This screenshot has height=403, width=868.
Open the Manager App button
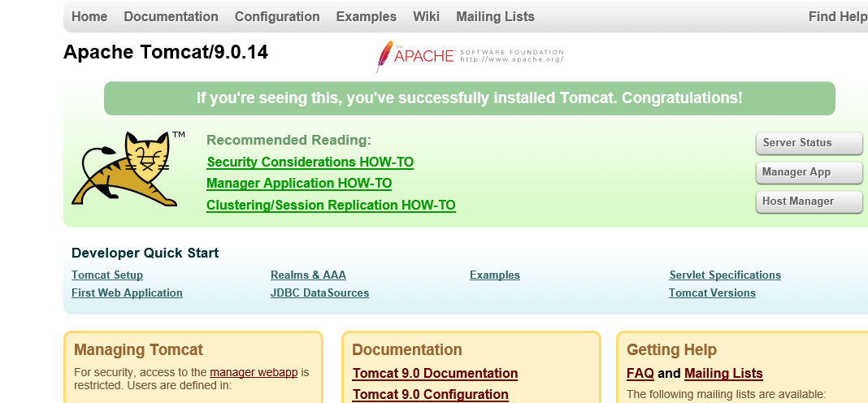pos(809,172)
